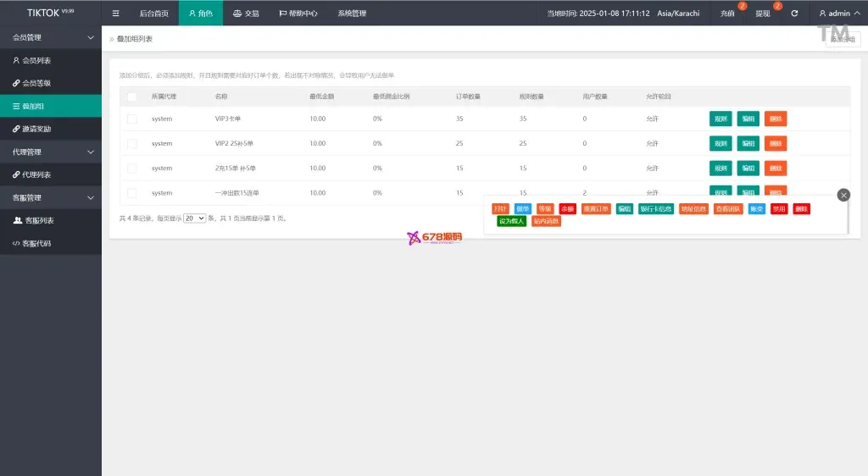868x476 pixels.
Task: Close the floating action popup
Action: pyautogui.click(x=843, y=195)
